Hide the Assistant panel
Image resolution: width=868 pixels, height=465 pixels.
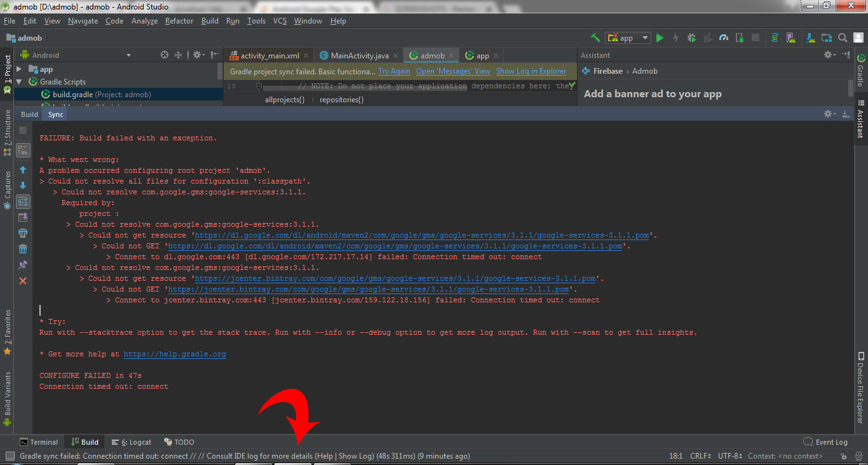(846, 55)
